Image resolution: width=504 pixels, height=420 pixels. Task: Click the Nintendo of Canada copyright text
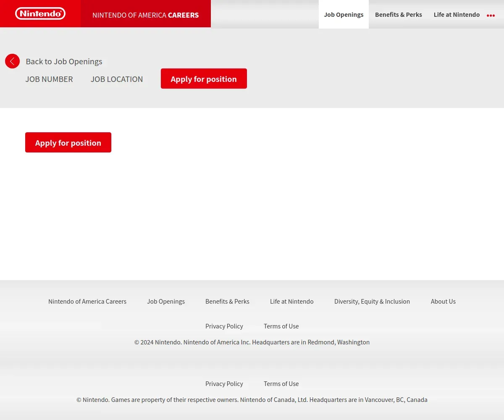tap(252, 399)
